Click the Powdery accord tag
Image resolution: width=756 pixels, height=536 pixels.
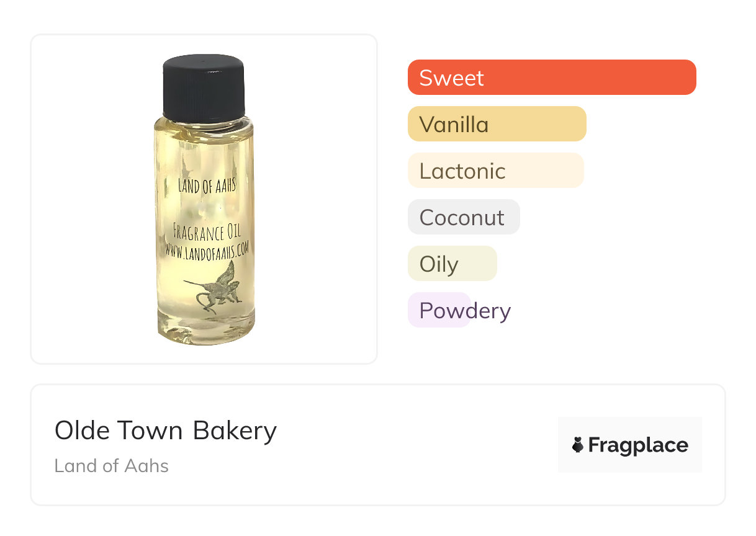coord(464,310)
